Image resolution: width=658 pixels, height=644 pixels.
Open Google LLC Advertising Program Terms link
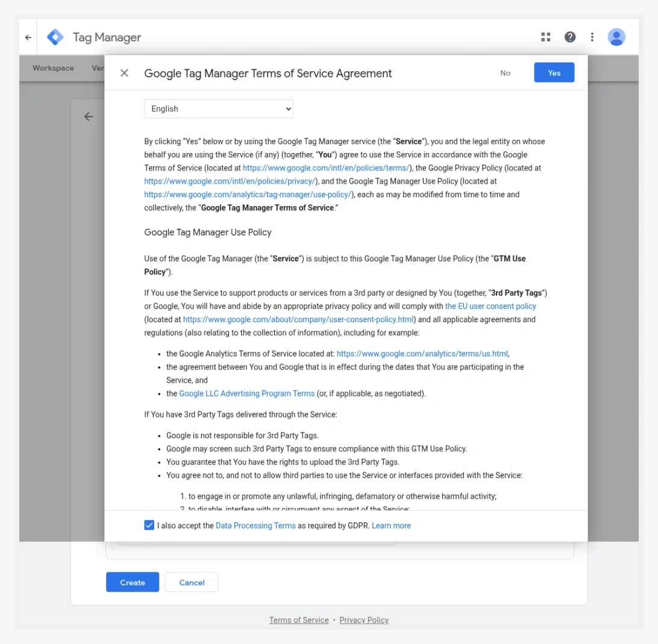247,393
